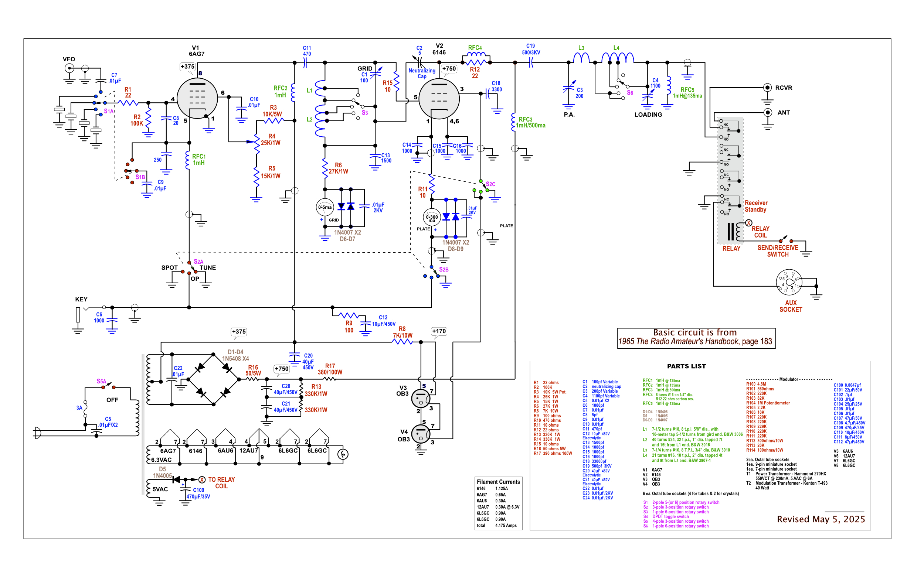Click the 3A fuse symbol

pyautogui.click(x=85, y=409)
